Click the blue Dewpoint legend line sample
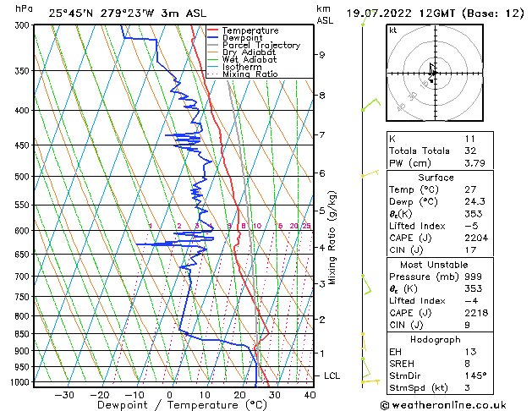 coord(213,38)
